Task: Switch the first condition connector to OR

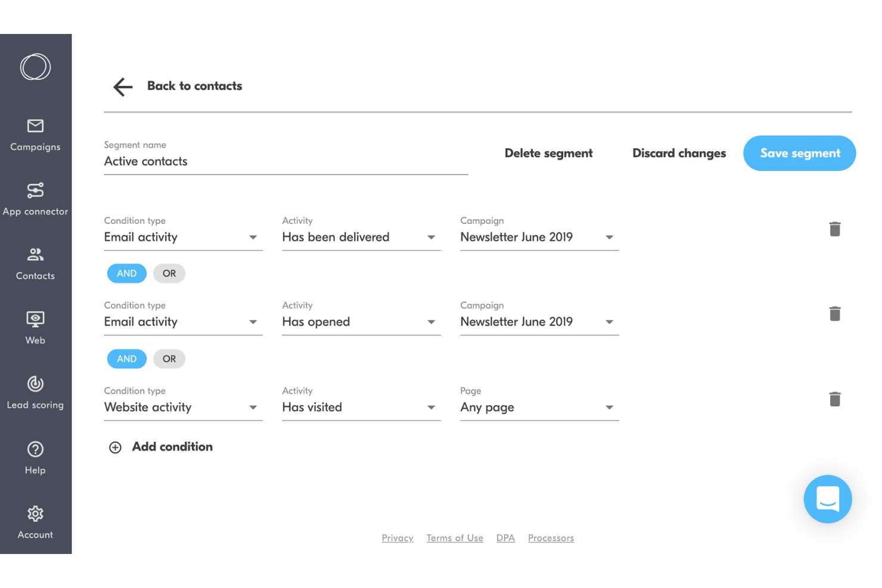Action: point(169,273)
